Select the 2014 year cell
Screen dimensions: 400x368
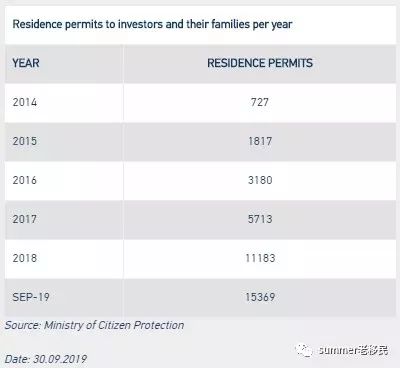tap(25, 102)
